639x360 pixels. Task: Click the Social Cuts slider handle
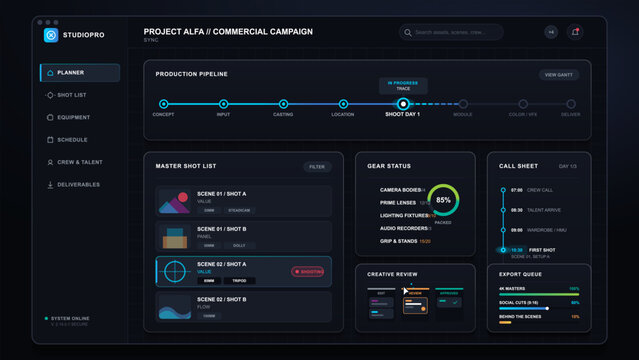(547, 309)
